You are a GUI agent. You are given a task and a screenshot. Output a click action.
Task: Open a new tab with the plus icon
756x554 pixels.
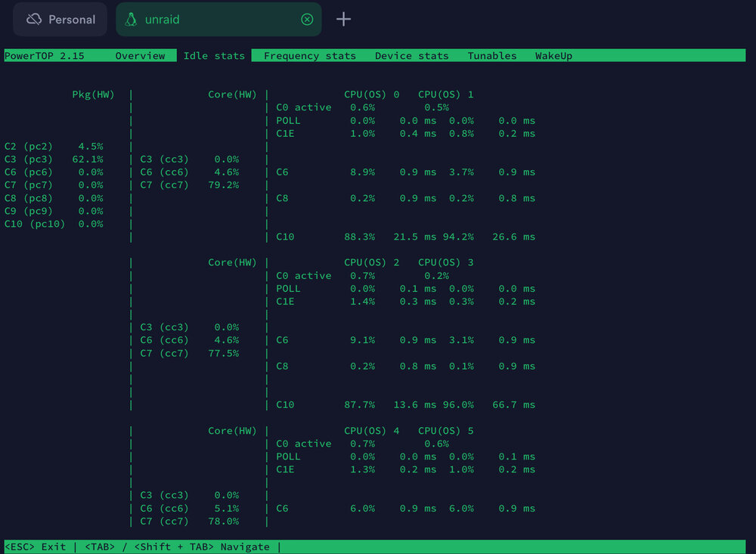coord(343,20)
